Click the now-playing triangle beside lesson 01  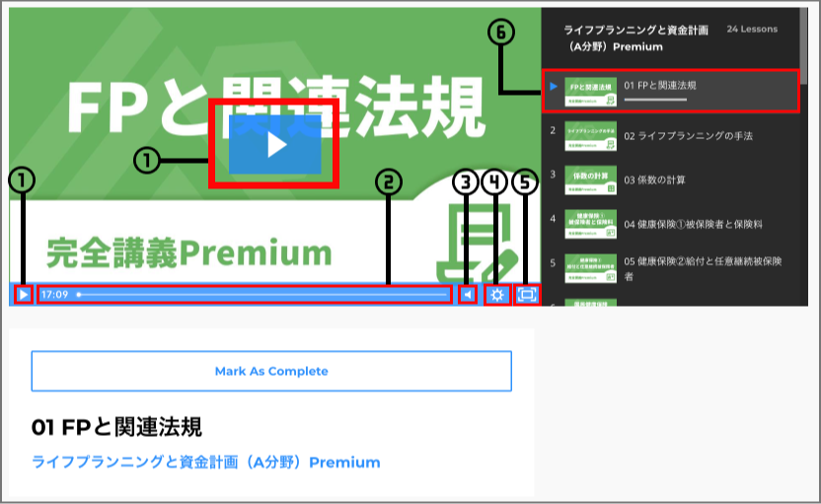pyautogui.click(x=554, y=87)
